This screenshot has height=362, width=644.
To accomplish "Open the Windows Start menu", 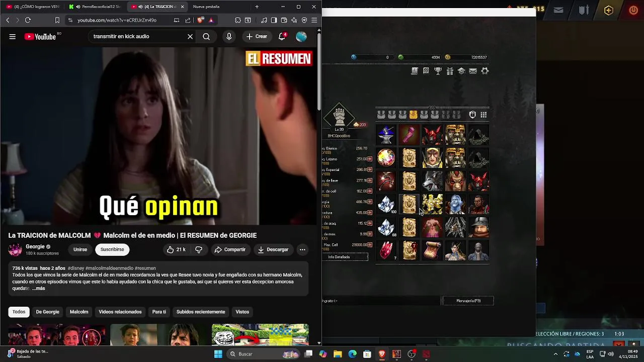I will tap(218, 354).
